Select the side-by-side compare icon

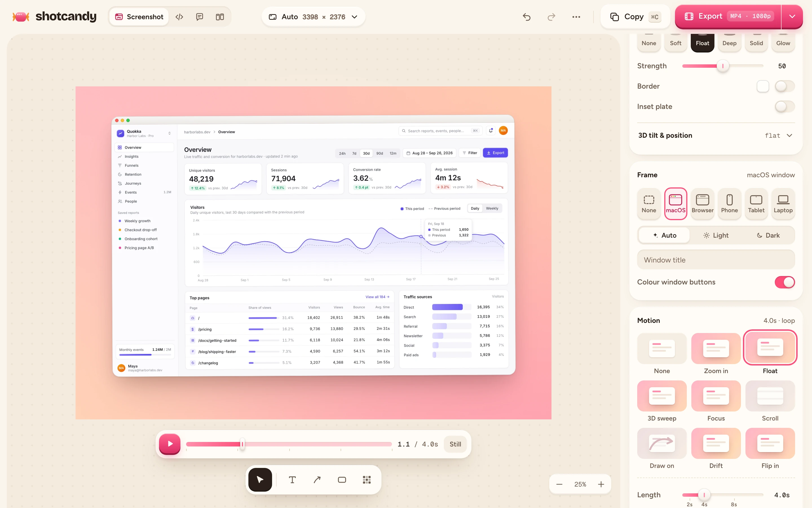[x=220, y=17]
